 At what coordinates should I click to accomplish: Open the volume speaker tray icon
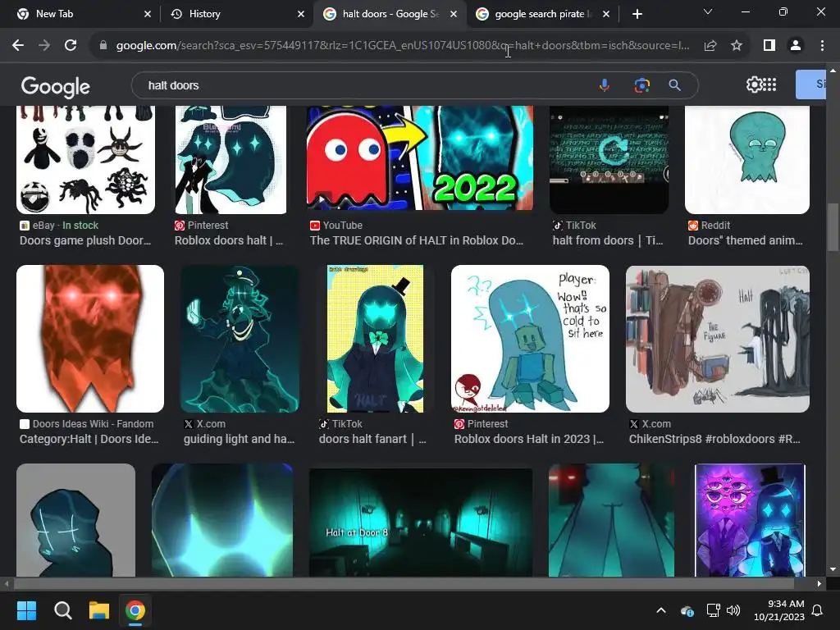(733, 610)
